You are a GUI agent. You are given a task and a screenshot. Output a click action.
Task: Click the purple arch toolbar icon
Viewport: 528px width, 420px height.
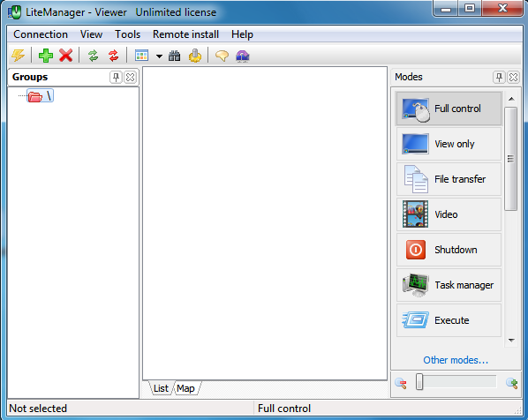[x=243, y=56]
